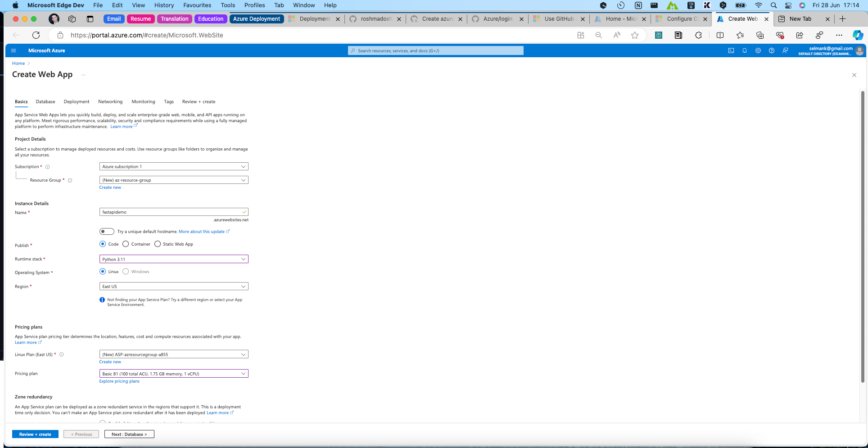Open browser extensions puzzle icon
Screen dimensions: 868x448
[x=698, y=35]
